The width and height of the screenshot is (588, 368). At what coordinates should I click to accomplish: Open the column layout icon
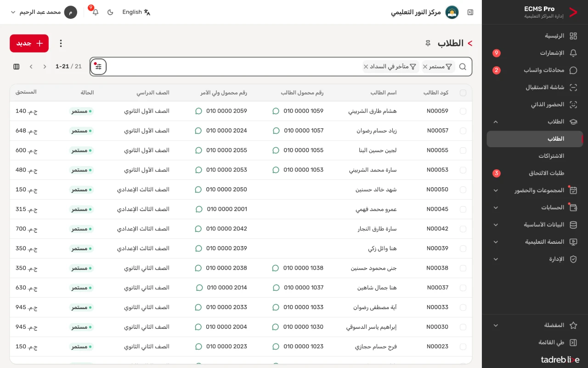[x=17, y=67]
